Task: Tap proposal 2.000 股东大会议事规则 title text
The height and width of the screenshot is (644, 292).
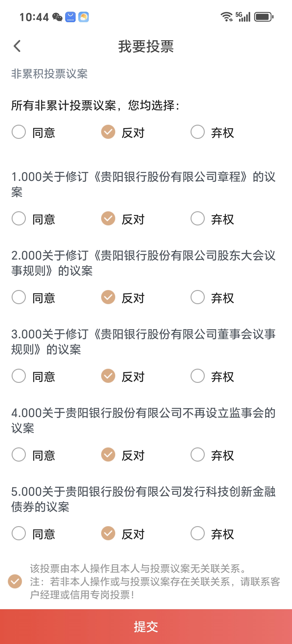Action: click(x=144, y=263)
